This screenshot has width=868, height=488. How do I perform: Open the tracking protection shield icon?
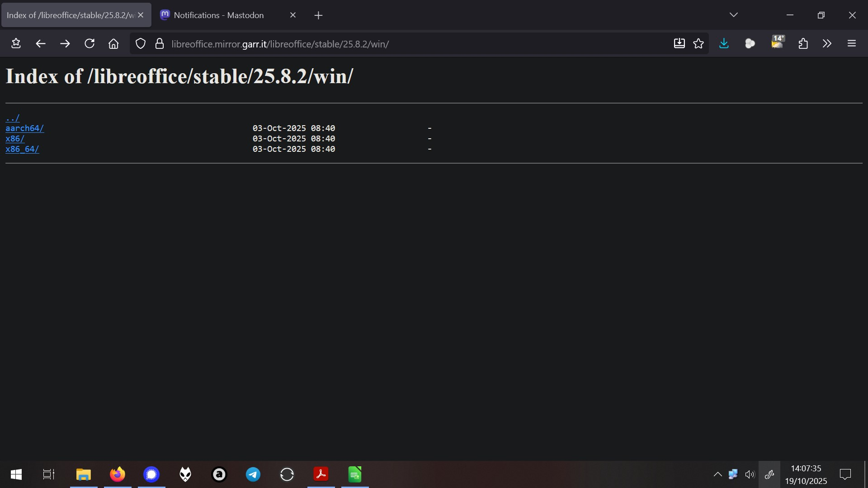(141, 44)
